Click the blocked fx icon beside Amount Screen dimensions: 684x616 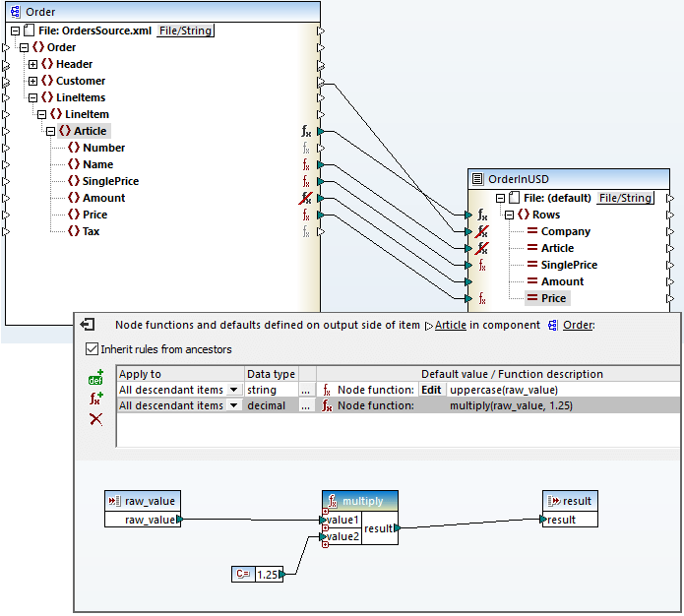click(x=307, y=198)
